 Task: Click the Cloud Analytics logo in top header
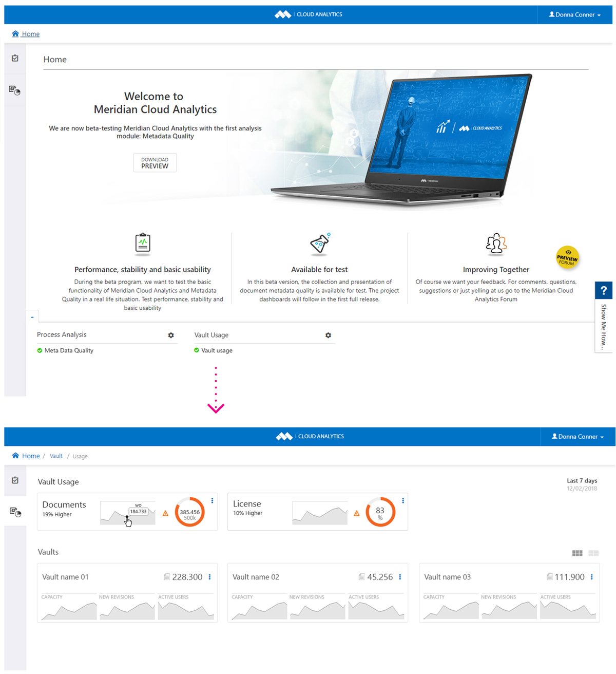tap(308, 15)
